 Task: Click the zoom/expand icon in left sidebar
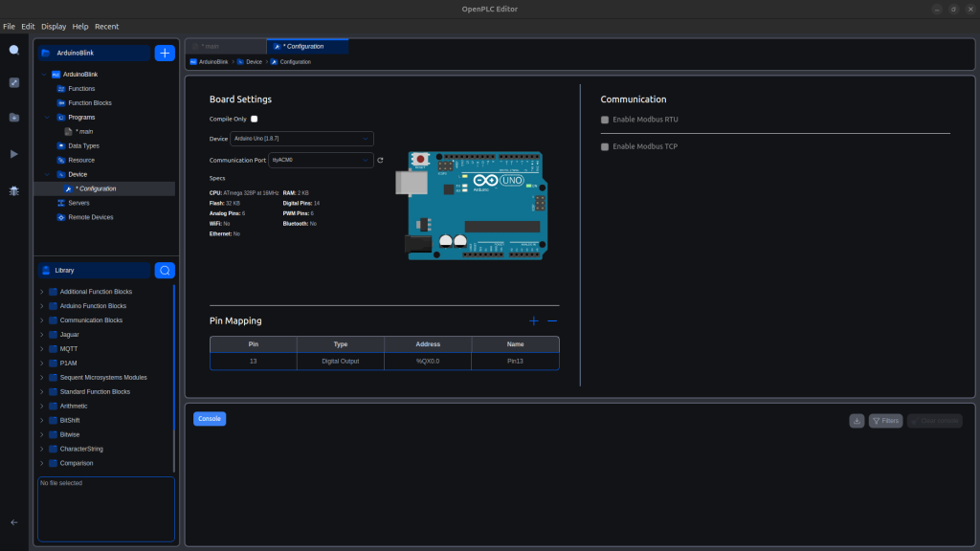[13, 82]
